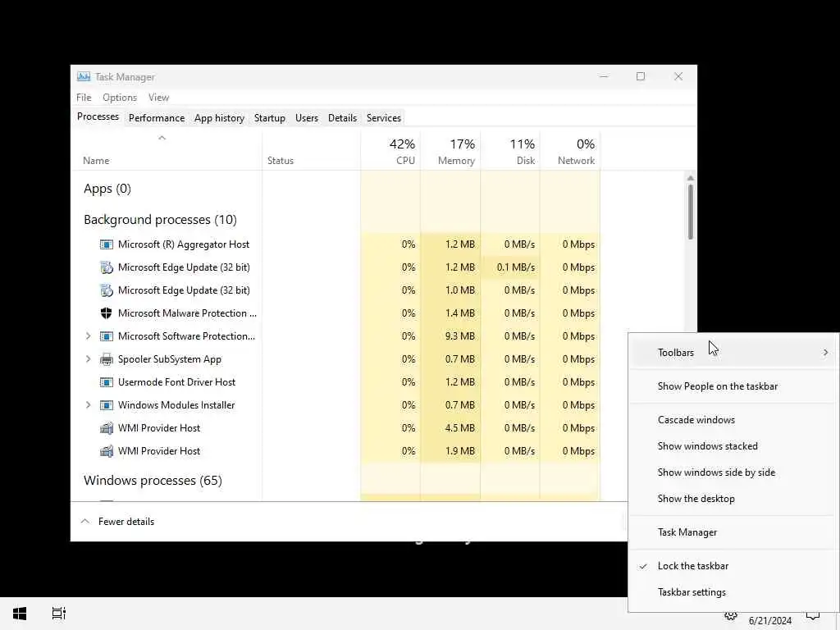Expand the Windows Modules Installer process group
840x630 pixels.
coord(89,405)
